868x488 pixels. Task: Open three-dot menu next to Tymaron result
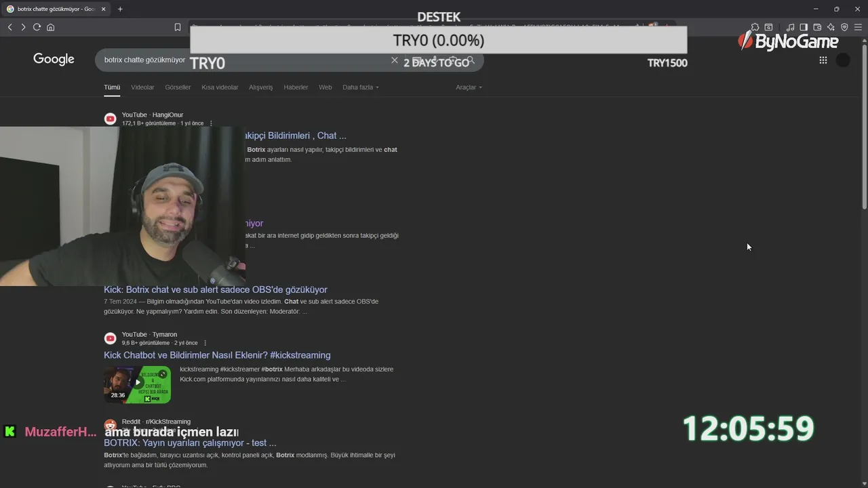point(205,343)
